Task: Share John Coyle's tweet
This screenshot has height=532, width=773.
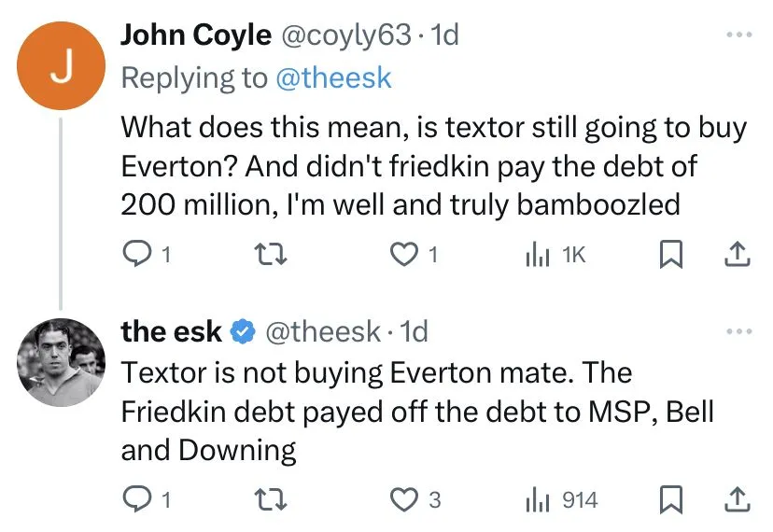Action: coord(737,254)
